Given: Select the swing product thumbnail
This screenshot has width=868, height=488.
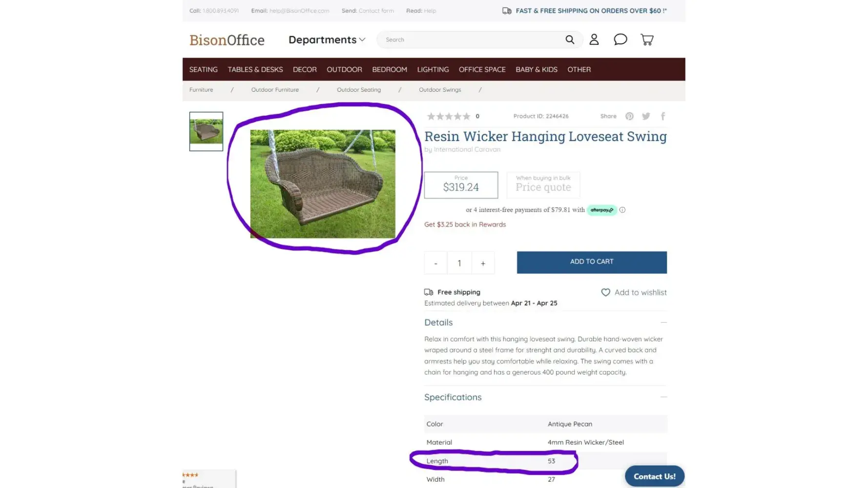Looking at the screenshot, I should 206,131.
